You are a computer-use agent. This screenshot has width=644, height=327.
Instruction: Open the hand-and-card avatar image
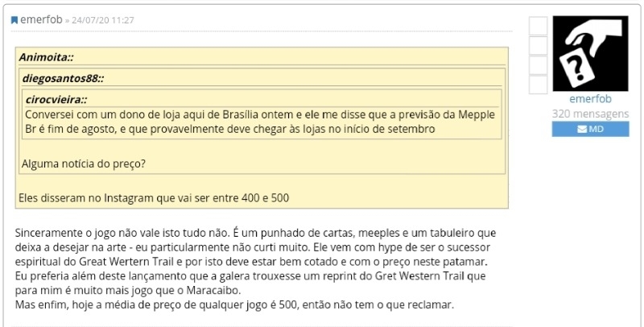pyautogui.click(x=590, y=53)
